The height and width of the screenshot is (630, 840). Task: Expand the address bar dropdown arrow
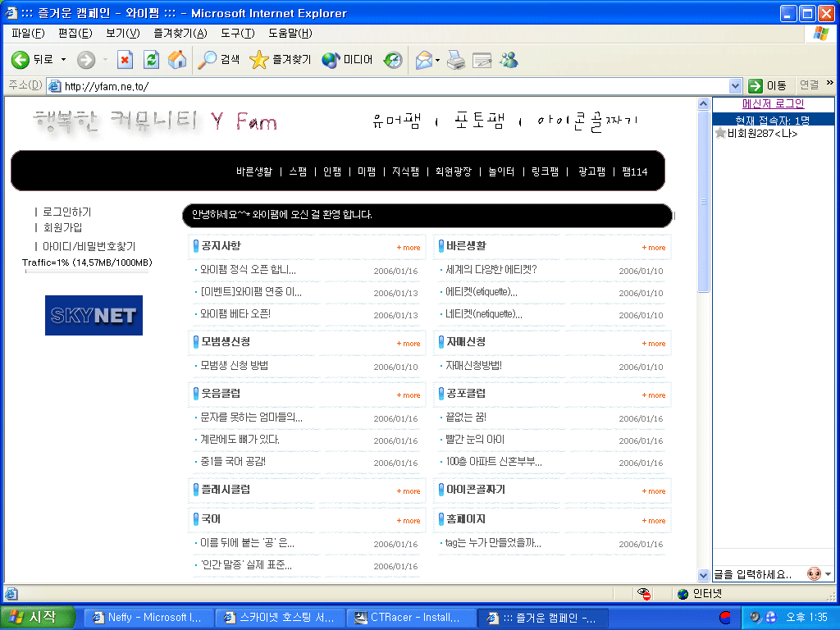(736, 85)
